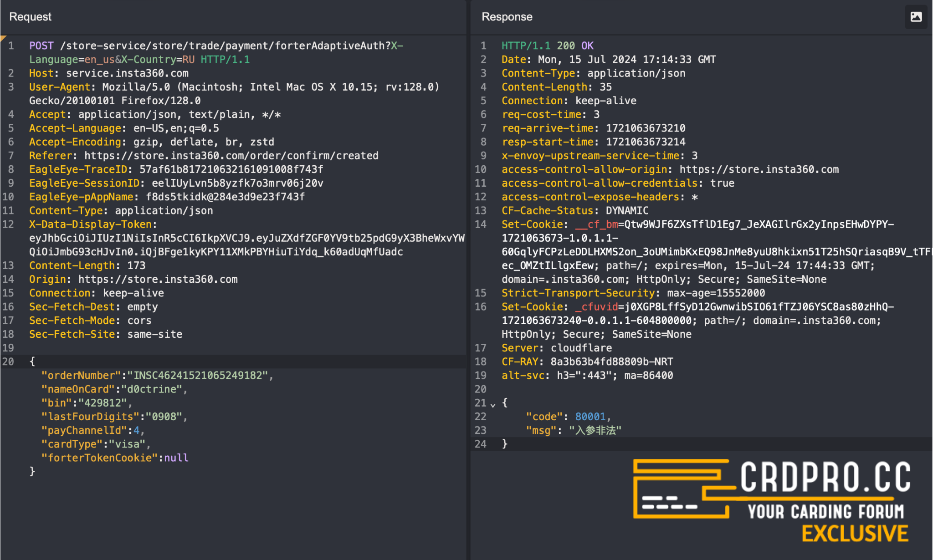
Task: Click the POST method on request line 1
Action: point(41,46)
